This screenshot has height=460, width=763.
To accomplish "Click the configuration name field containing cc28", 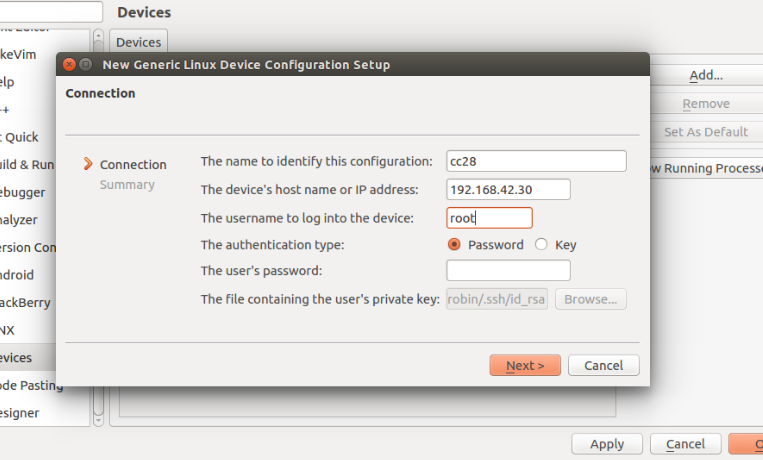I will coord(536,161).
